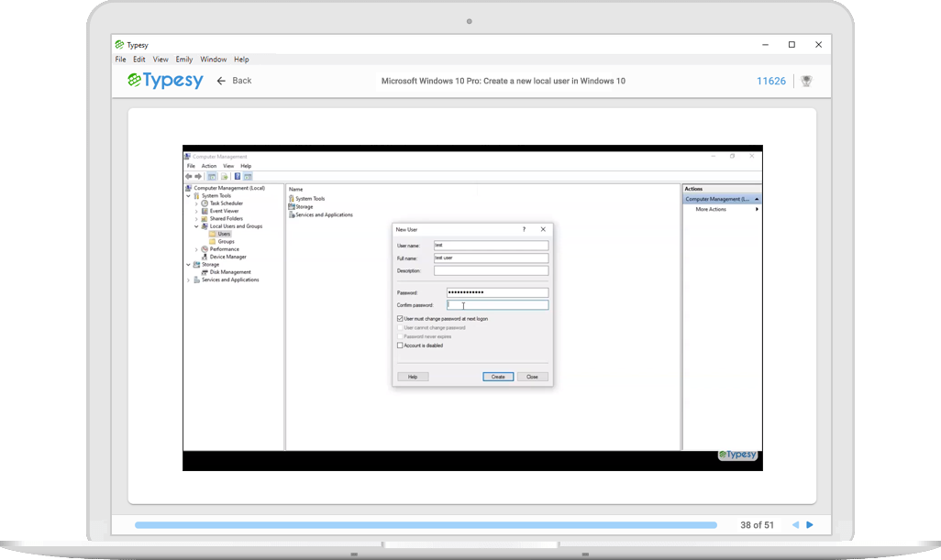Viewport: 941px width, 560px height.
Task: Open the Typesy Help menu
Action: tap(241, 60)
